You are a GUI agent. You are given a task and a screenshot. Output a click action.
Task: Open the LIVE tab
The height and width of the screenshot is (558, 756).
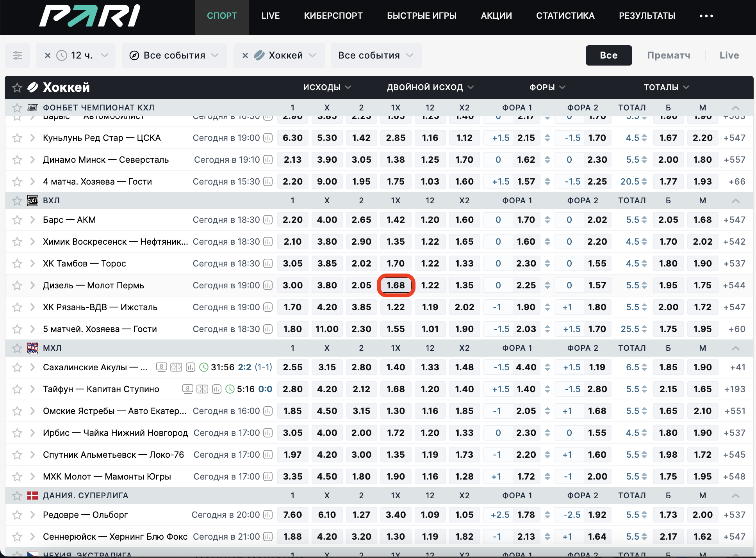pos(270,16)
